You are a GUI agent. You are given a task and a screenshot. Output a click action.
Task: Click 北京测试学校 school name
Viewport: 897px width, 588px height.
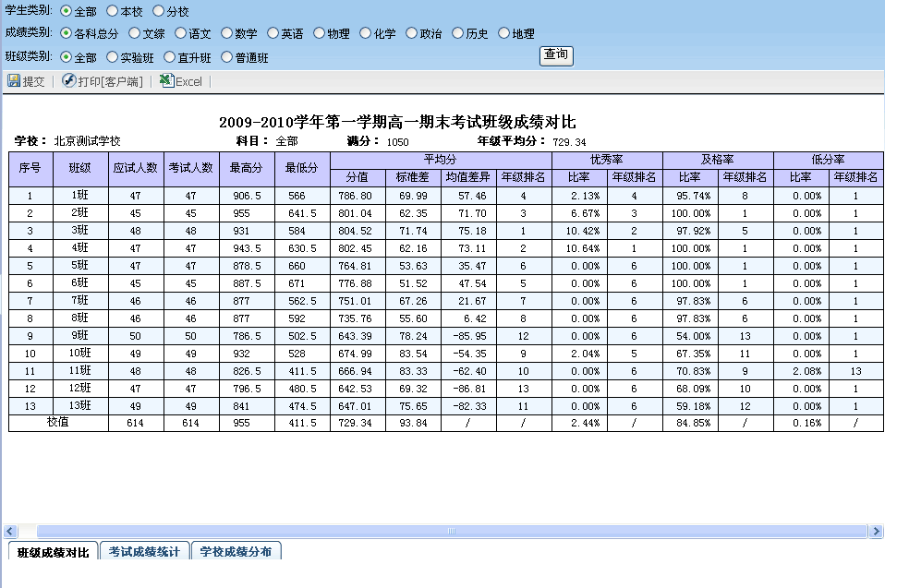point(87,141)
